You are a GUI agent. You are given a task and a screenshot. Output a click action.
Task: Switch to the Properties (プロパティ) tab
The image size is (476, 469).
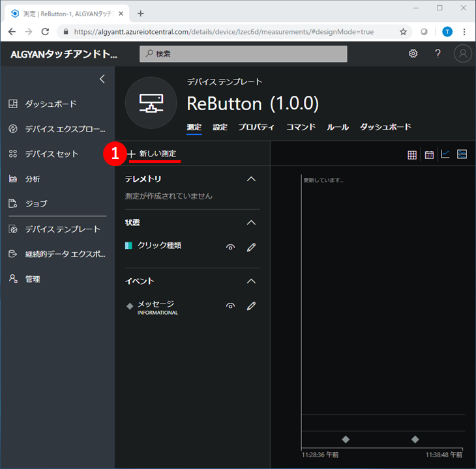coord(256,127)
